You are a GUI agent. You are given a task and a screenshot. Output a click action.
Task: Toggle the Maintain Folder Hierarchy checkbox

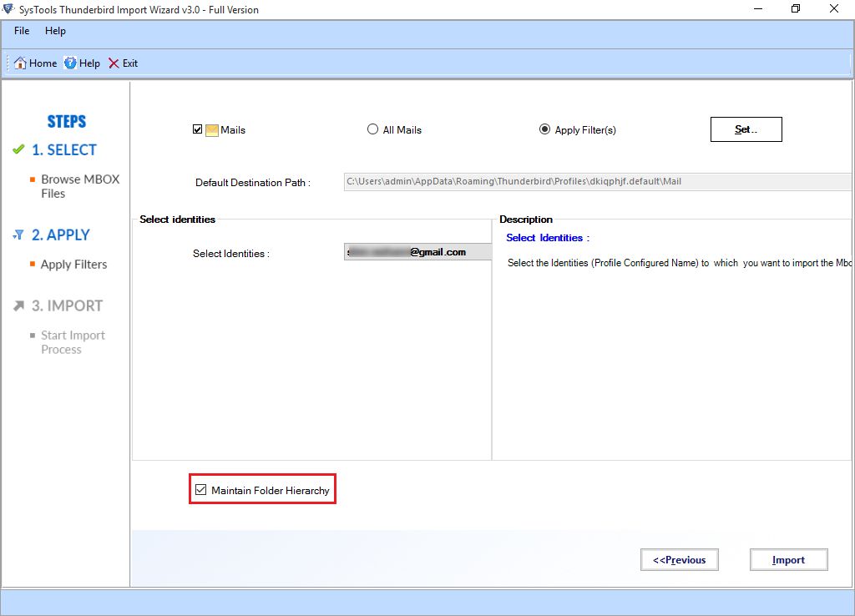[x=200, y=489]
